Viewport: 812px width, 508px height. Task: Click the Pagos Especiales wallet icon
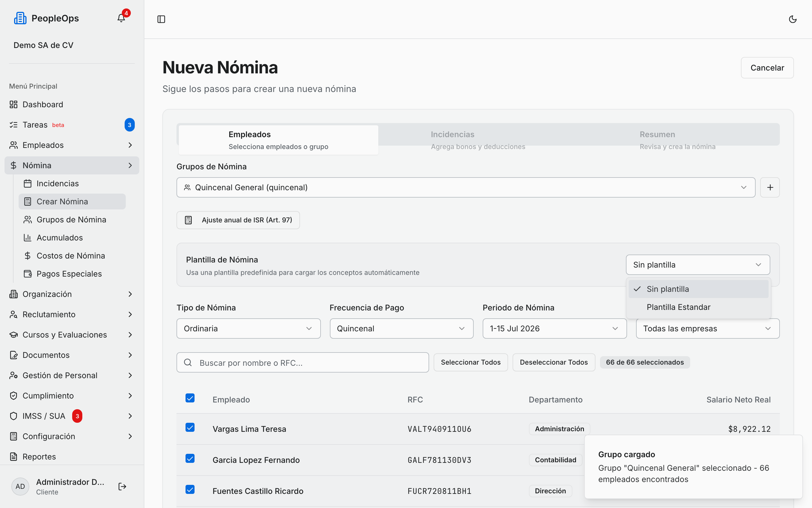28,274
